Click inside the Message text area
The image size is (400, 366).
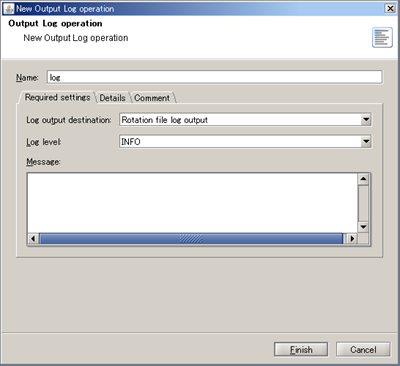(192, 203)
